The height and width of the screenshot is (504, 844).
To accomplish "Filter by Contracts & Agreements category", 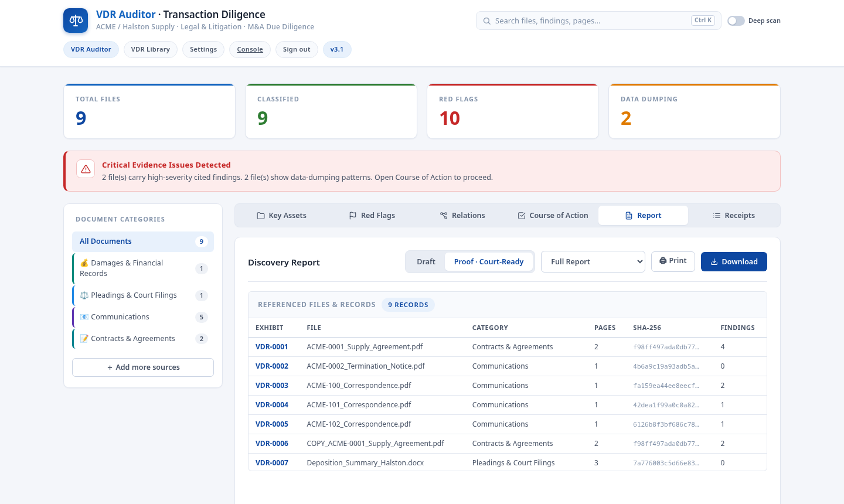I will pos(143,339).
